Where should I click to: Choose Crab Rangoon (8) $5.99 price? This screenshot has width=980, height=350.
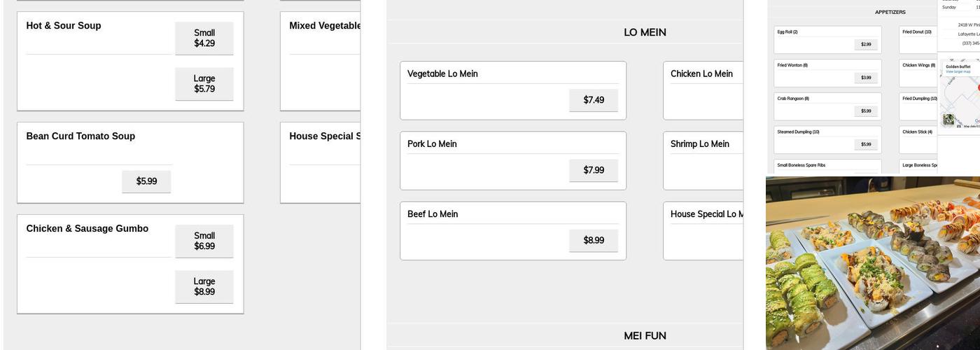point(866,111)
